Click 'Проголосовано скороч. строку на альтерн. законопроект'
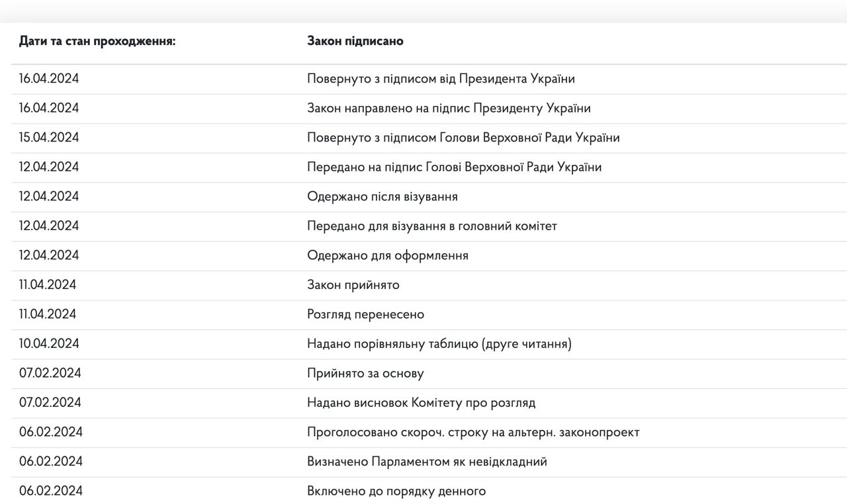The width and height of the screenshot is (847, 504). [x=473, y=432]
